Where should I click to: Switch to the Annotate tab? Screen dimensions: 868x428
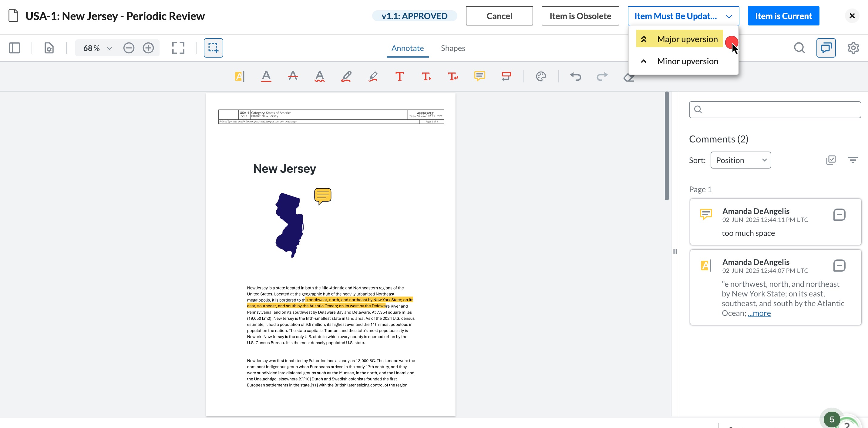click(407, 48)
